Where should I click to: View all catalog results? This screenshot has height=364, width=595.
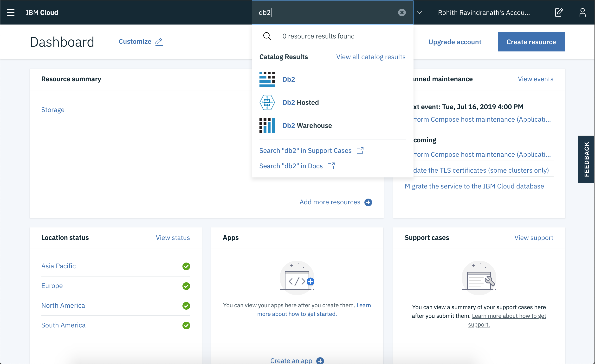point(371,57)
